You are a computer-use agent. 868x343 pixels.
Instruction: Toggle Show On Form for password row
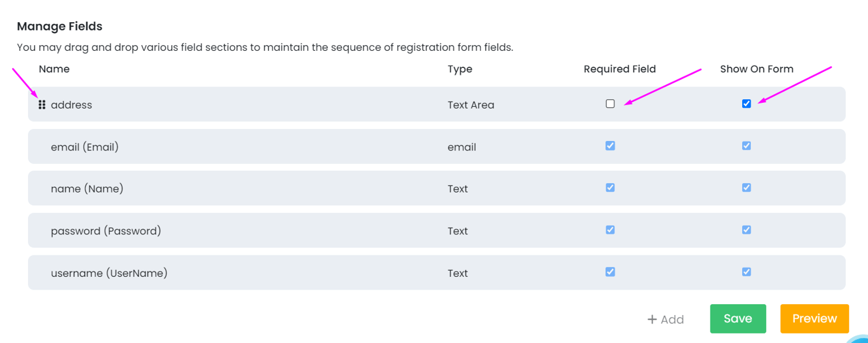746,230
